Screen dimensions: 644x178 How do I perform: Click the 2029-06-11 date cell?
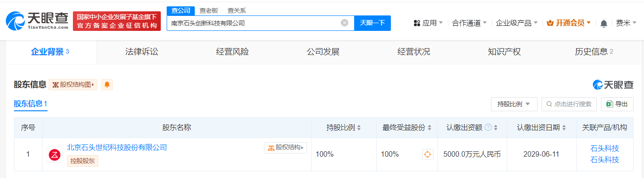pyautogui.click(x=541, y=154)
